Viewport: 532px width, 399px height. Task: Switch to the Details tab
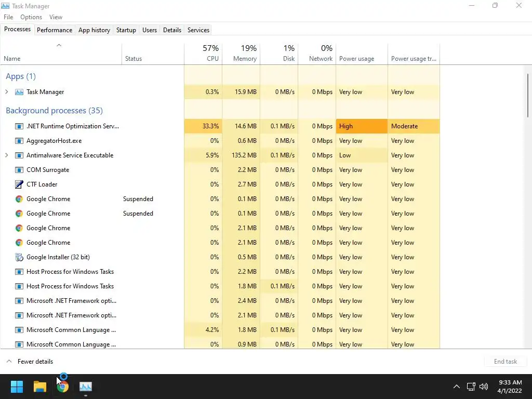pyautogui.click(x=172, y=30)
